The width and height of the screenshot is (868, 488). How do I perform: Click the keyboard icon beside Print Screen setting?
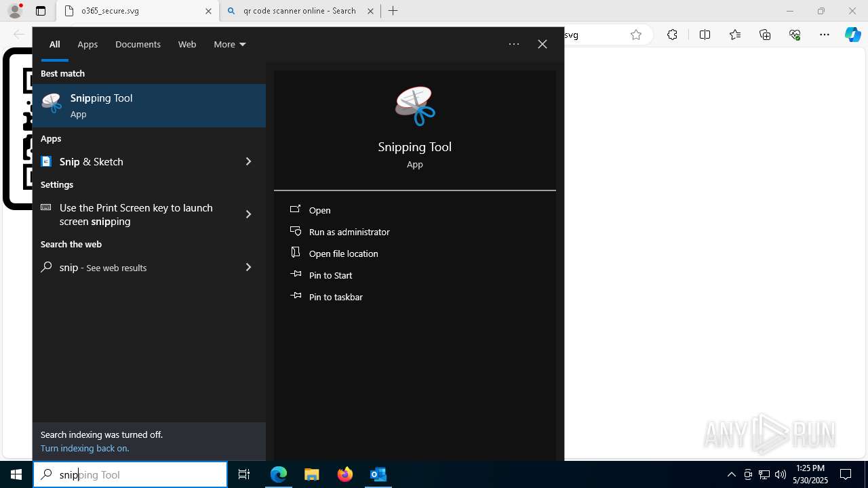click(46, 207)
